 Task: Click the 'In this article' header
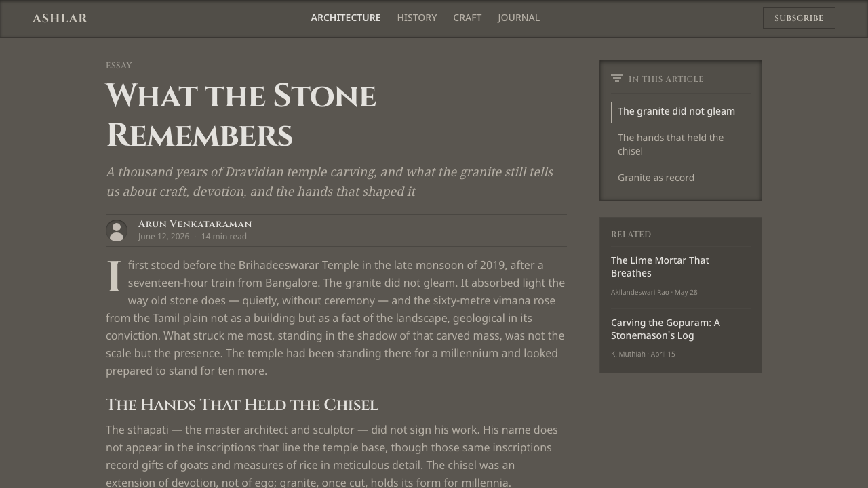pos(666,79)
